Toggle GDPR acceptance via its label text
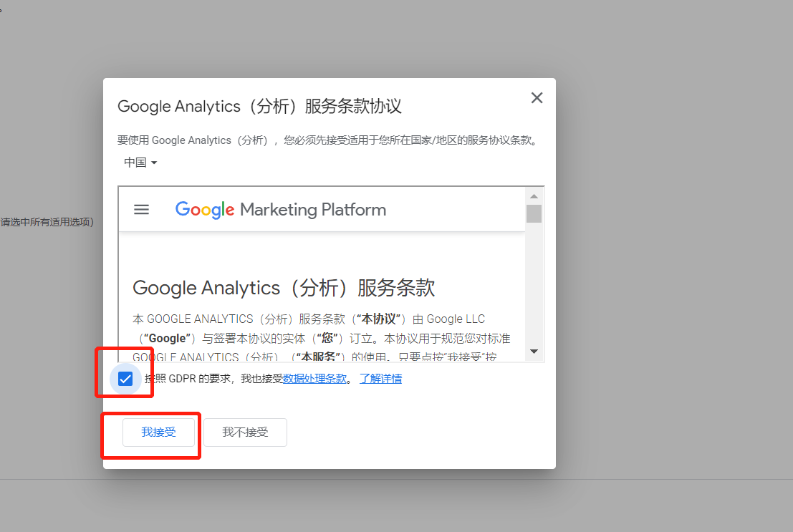The height and width of the screenshot is (532, 793). [x=213, y=378]
